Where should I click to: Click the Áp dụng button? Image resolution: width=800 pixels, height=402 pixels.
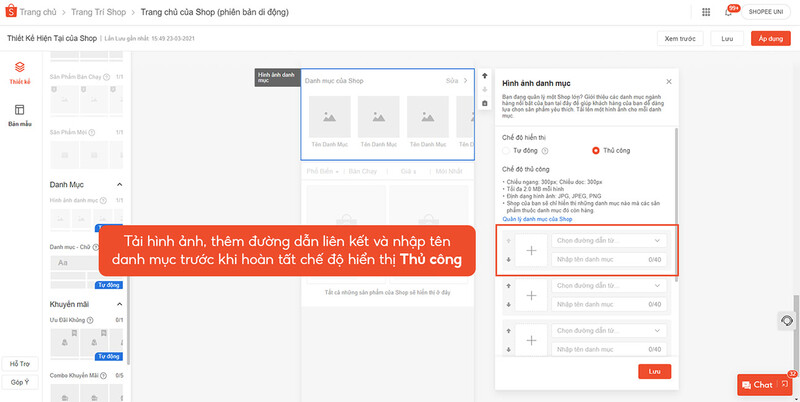click(770, 38)
